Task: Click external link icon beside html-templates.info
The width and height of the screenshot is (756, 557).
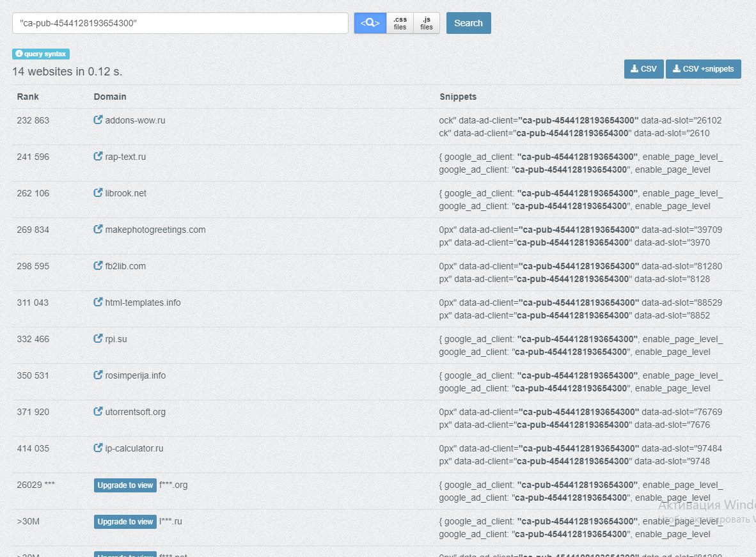Action: click(98, 302)
